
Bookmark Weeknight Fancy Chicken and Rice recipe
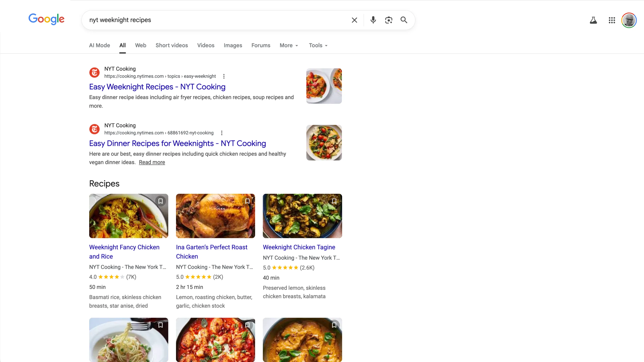tap(160, 201)
